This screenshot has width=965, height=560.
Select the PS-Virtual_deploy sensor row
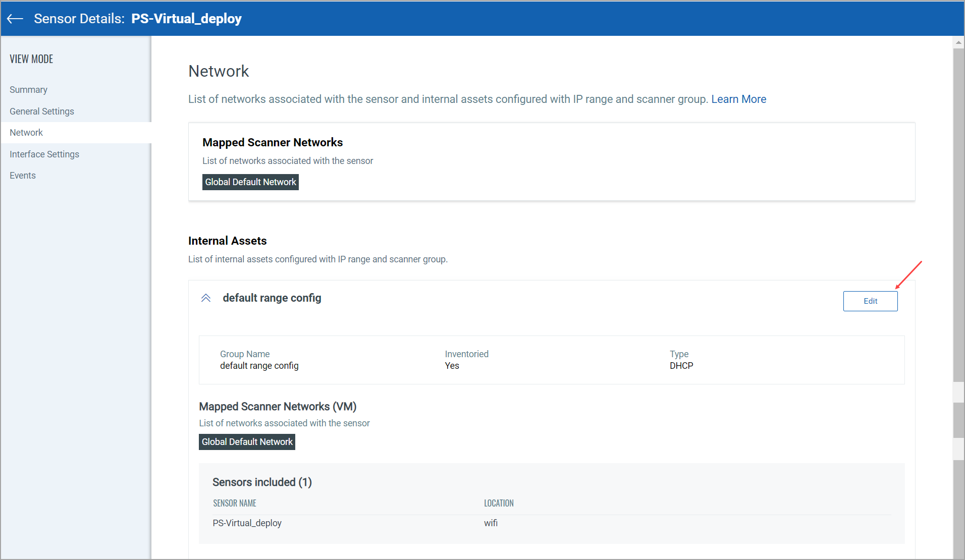247,523
